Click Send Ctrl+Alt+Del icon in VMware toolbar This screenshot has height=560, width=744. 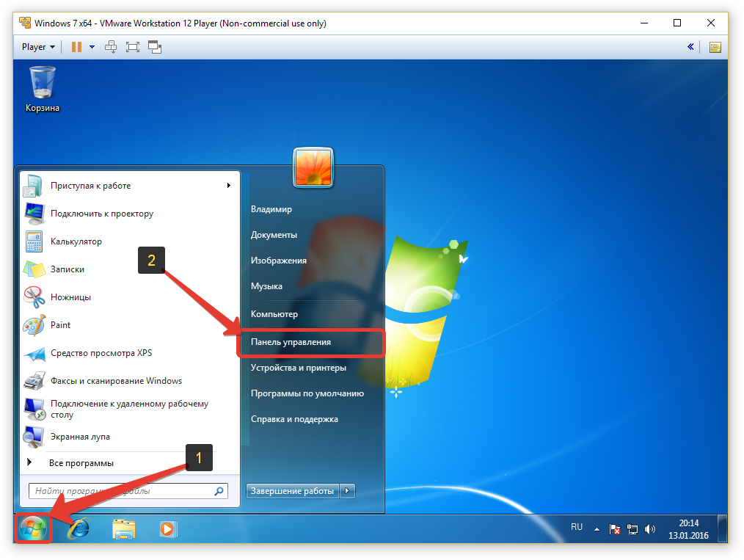tap(111, 47)
